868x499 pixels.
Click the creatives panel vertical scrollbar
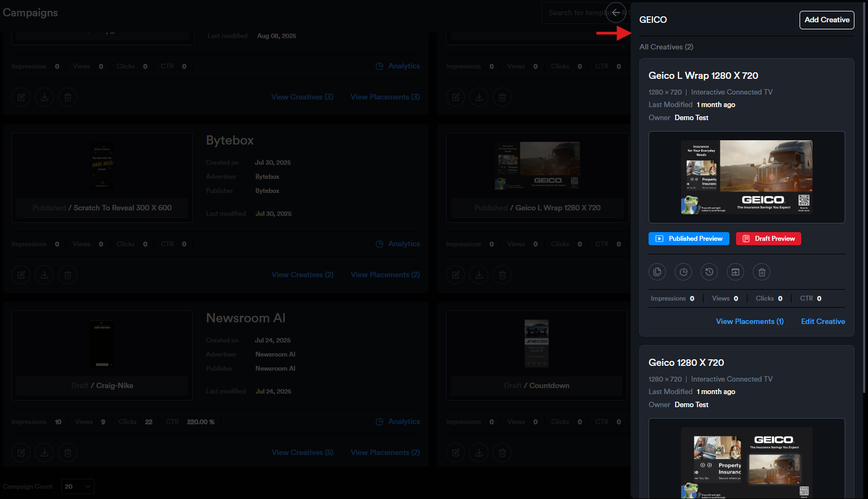click(864, 217)
